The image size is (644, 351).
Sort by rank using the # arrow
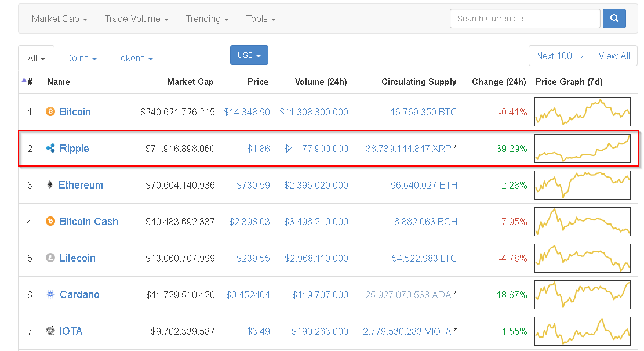24,81
